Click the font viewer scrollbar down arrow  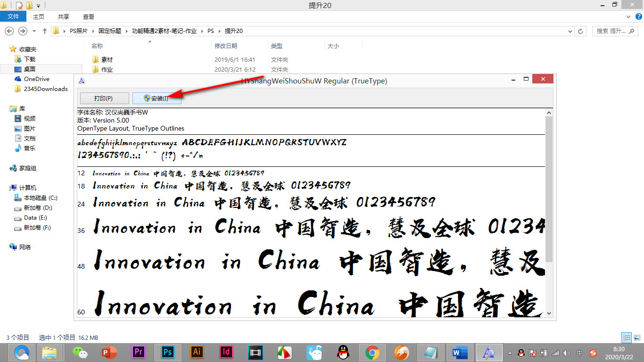pyautogui.click(x=549, y=313)
